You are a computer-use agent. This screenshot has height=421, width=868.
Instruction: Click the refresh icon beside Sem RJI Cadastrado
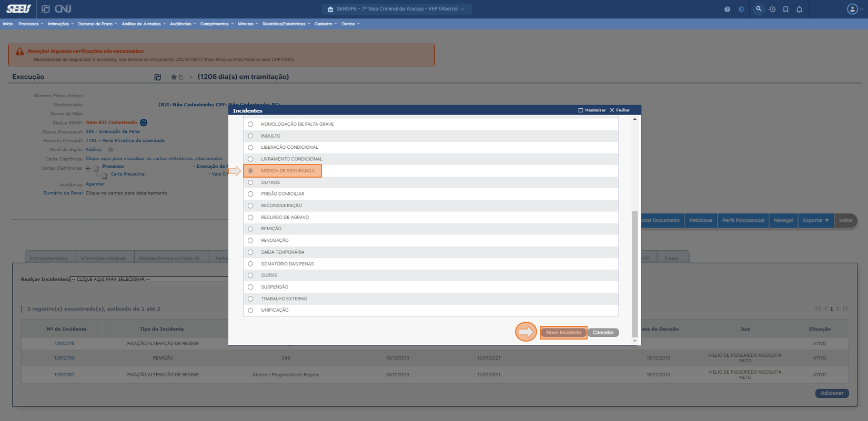coord(144,122)
